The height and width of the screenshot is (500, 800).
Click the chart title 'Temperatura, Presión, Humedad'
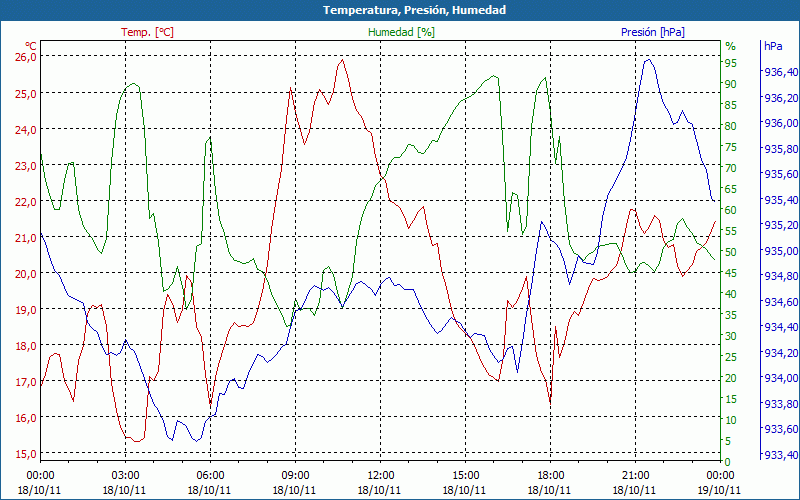pyautogui.click(x=414, y=10)
